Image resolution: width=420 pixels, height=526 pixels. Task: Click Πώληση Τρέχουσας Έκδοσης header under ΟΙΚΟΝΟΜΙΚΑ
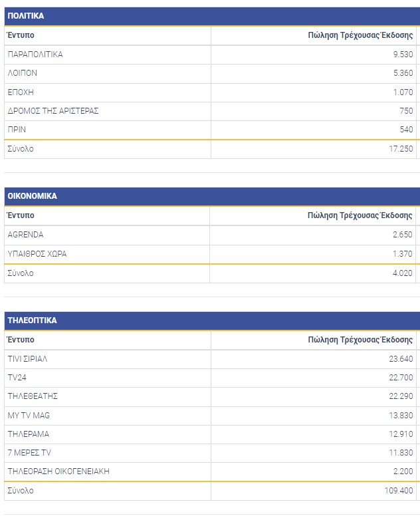tap(360, 215)
